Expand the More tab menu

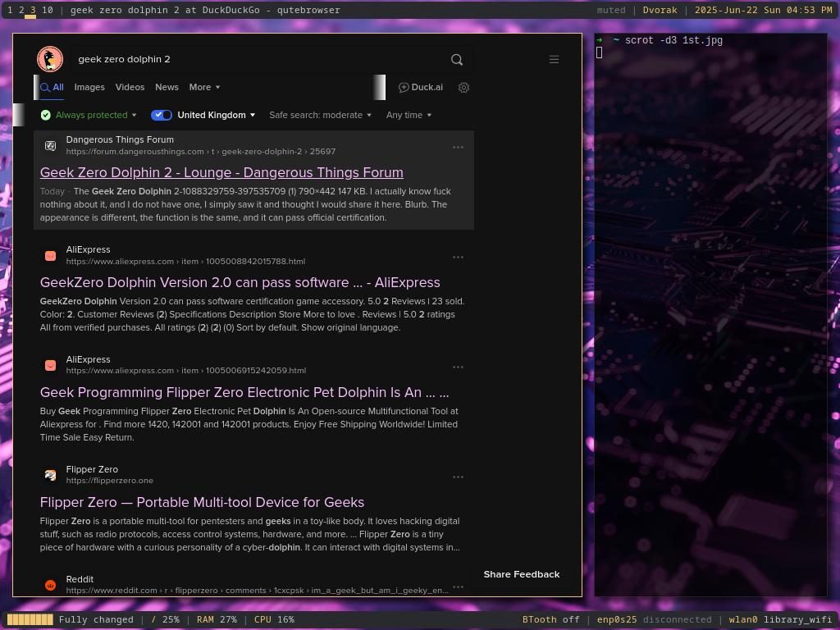(x=204, y=87)
